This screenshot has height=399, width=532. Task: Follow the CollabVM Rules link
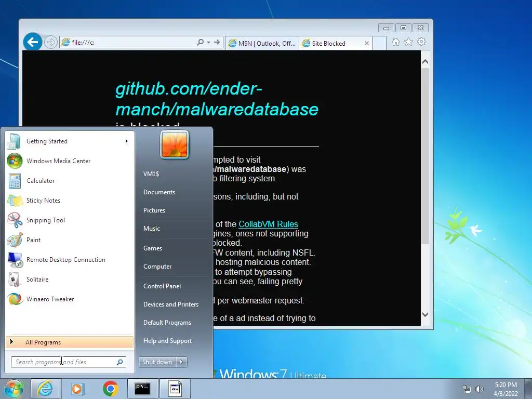269,224
